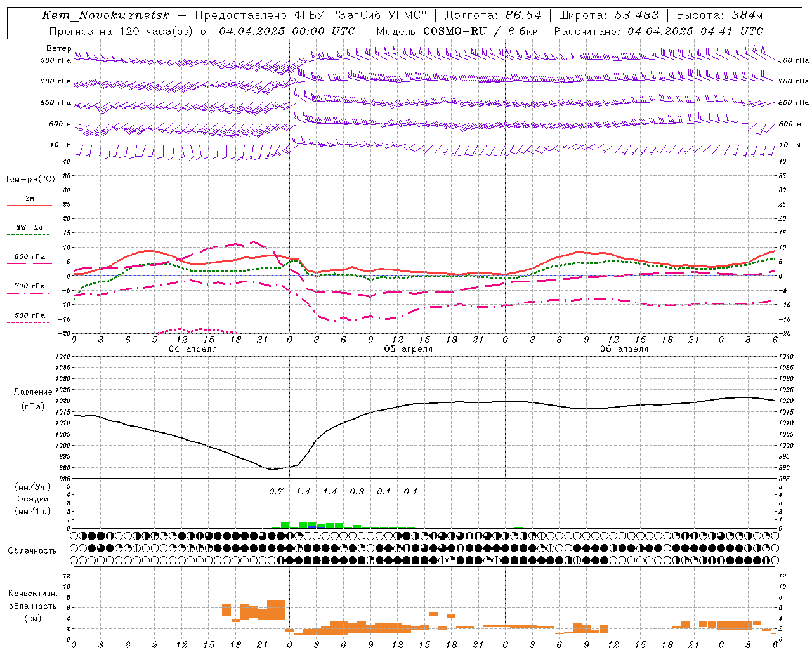Click the dashed legend line under 'Td 2м'
The height and width of the screenshot is (650, 812).
[29, 234]
